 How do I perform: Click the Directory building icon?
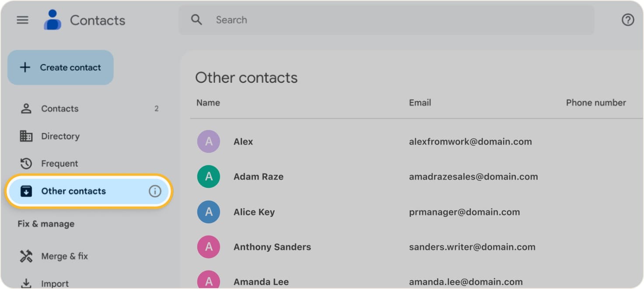[26, 136]
